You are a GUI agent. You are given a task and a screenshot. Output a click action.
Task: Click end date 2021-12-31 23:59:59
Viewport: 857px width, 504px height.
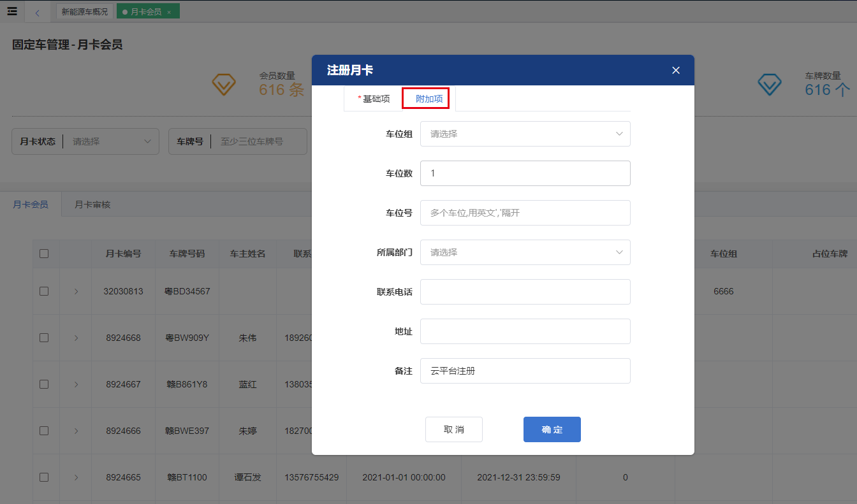point(518,477)
